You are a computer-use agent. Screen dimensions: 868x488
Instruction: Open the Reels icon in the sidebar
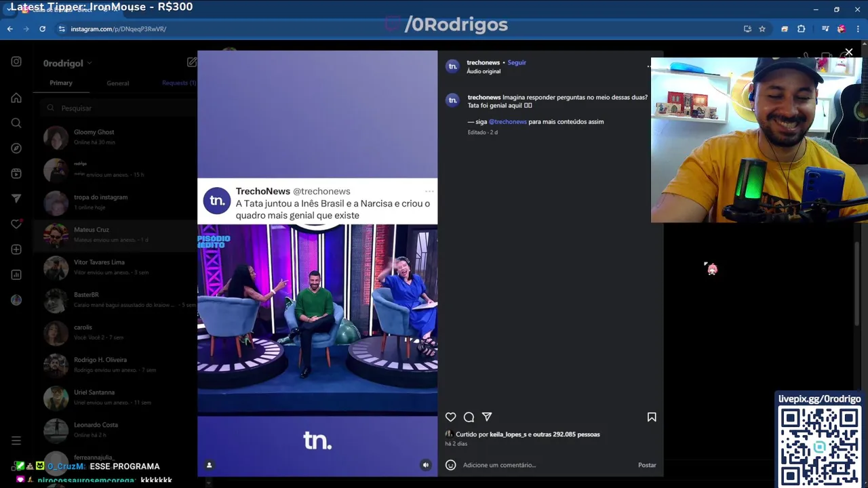16,174
